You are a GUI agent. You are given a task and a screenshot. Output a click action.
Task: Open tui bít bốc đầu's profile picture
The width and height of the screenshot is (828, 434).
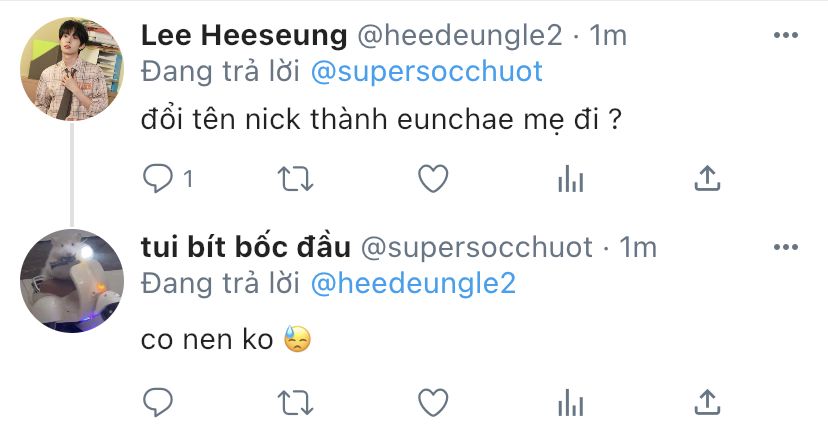(71, 281)
